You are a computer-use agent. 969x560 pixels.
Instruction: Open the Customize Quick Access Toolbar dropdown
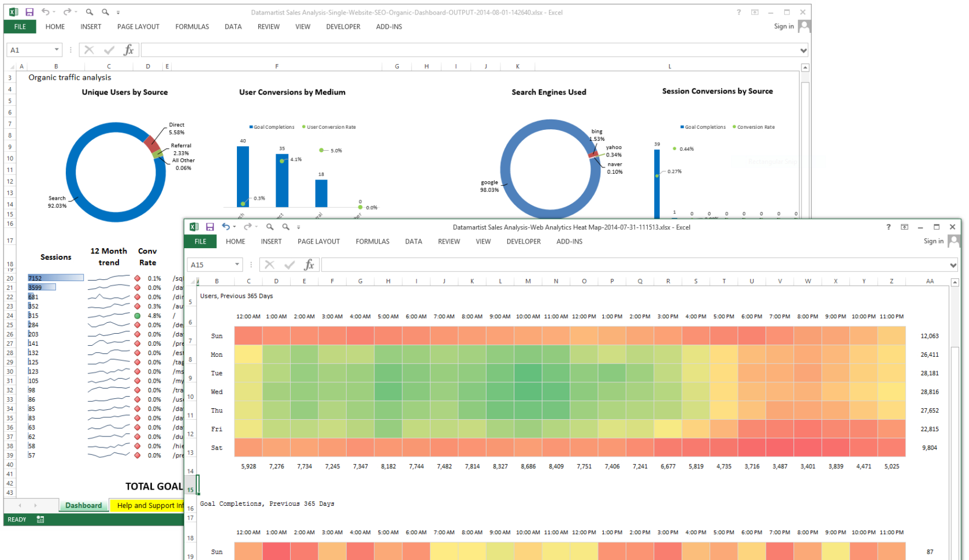[299, 227]
